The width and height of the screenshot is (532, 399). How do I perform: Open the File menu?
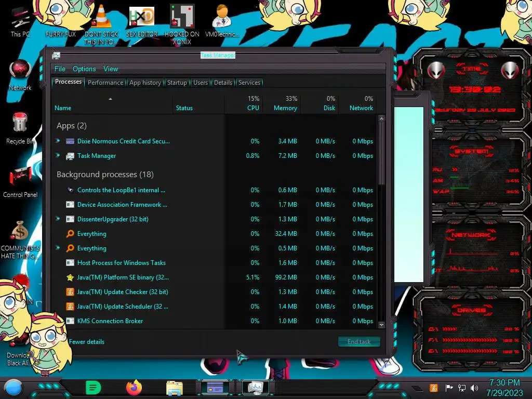click(60, 69)
